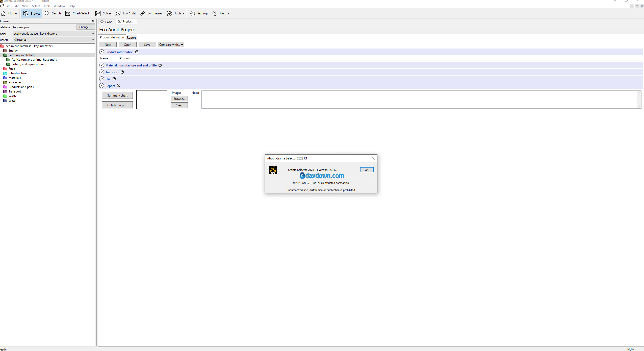Image resolution: width=644 pixels, height=351 pixels.
Task: Open the Subset All records dropdown
Action: tap(54, 40)
